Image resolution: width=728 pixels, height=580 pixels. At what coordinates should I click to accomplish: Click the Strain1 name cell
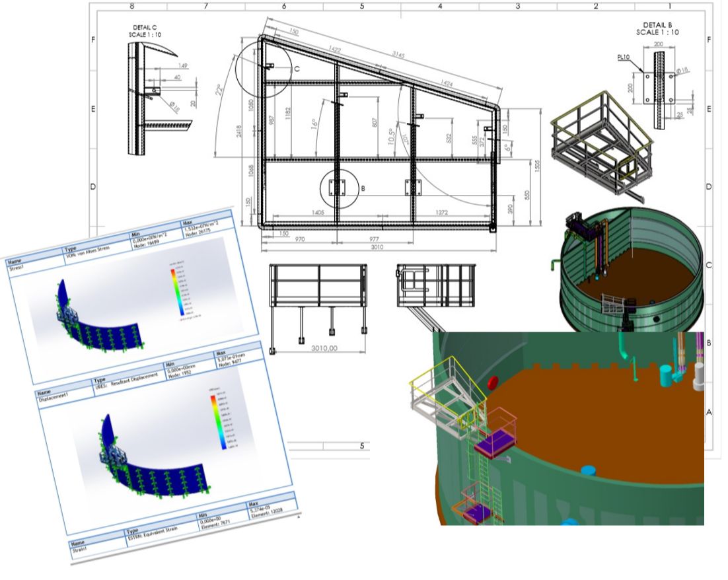tap(85, 548)
